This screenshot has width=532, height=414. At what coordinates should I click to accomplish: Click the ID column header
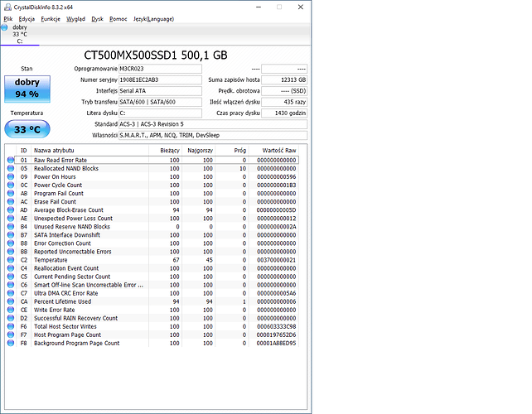(x=23, y=150)
